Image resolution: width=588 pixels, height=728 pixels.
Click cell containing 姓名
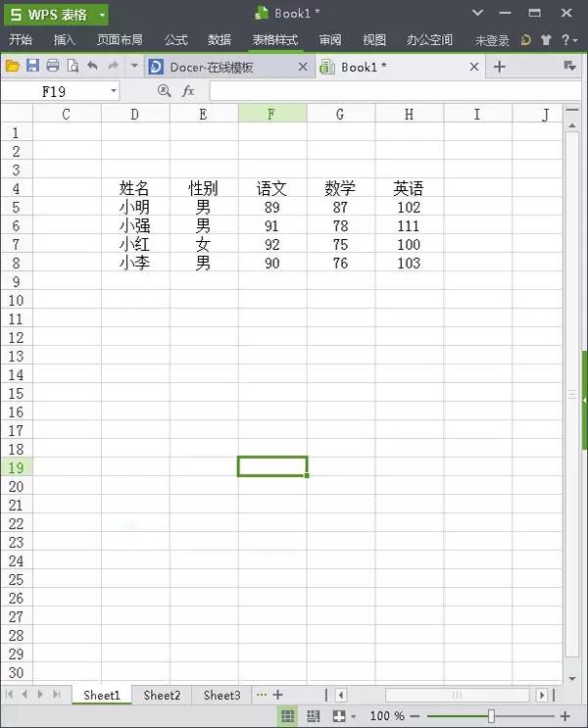135,188
